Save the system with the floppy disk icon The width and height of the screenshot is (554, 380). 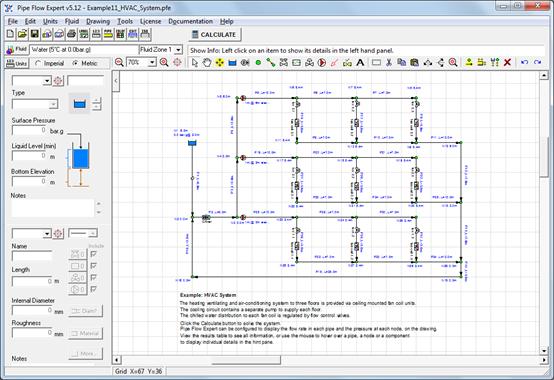(x=35, y=34)
